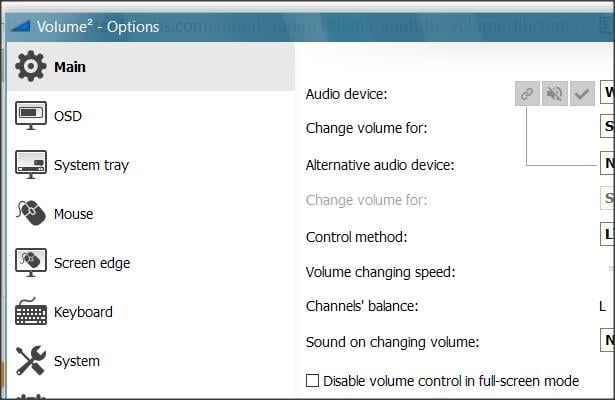
Task: Click the Mouse icon in sidebar
Action: point(31,213)
